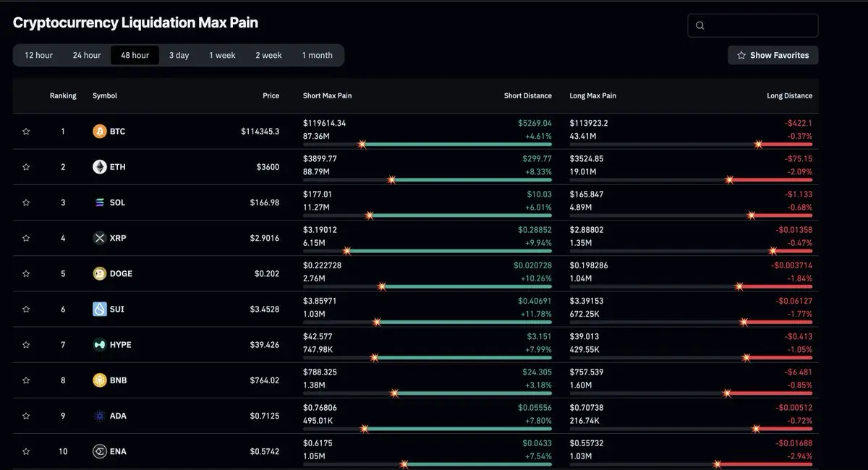Click the search magnifier icon
The image size is (868, 470).
pyautogui.click(x=699, y=25)
